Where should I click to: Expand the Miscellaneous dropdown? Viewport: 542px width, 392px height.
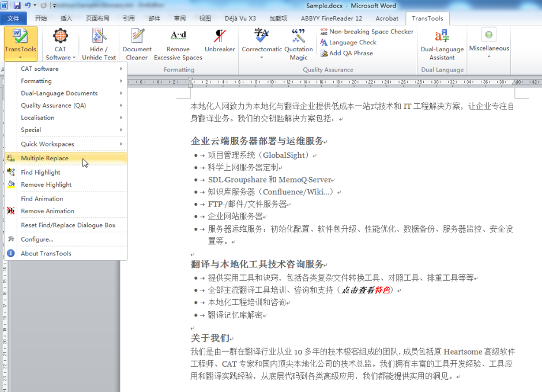tap(489, 56)
